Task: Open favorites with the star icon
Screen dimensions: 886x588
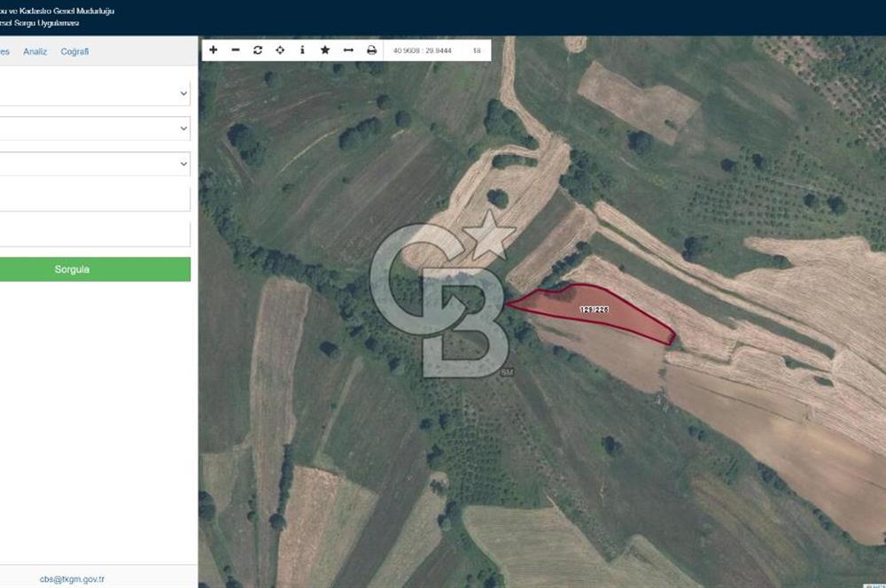Action: pyautogui.click(x=325, y=50)
